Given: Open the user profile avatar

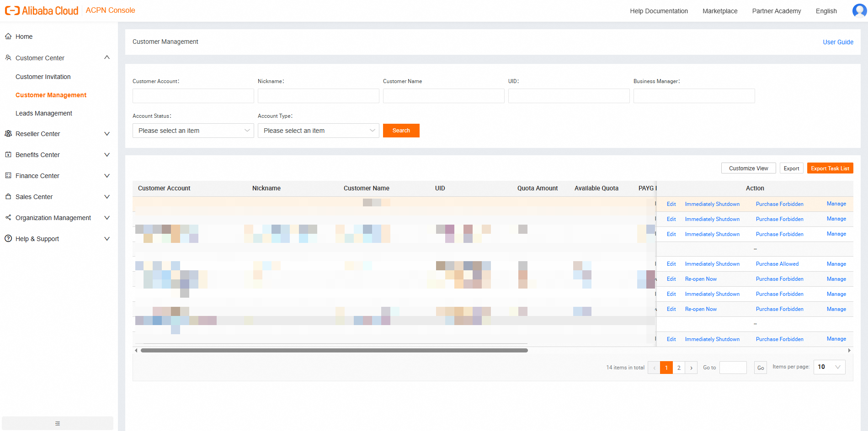Looking at the screenshot, I should tap(859, 11).
